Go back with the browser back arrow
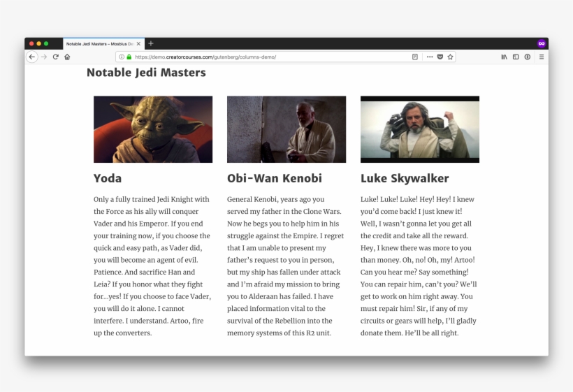This screenshot has width=573, height=392. coord(31,57)
